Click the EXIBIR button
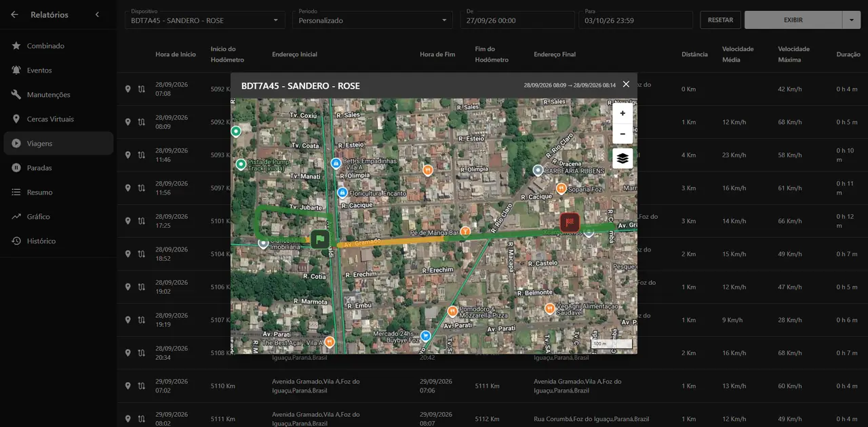The image size is (868, 427). [793, 20]
